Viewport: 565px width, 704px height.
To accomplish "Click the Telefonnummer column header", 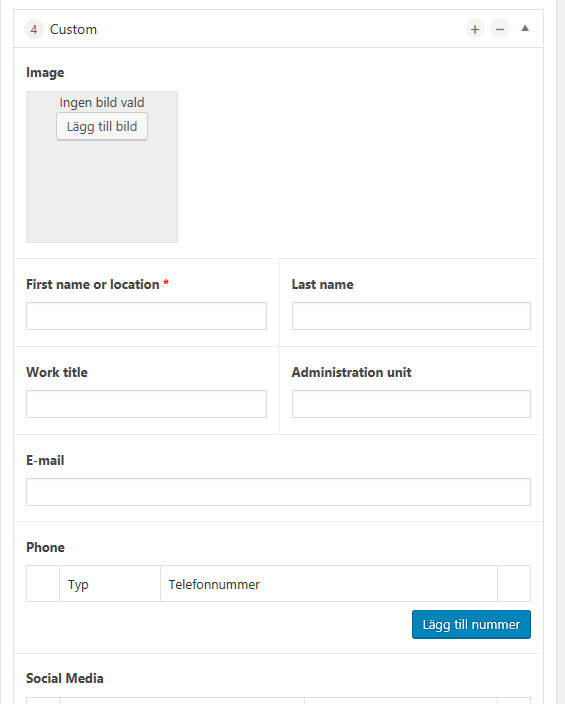I will point(214,585).
